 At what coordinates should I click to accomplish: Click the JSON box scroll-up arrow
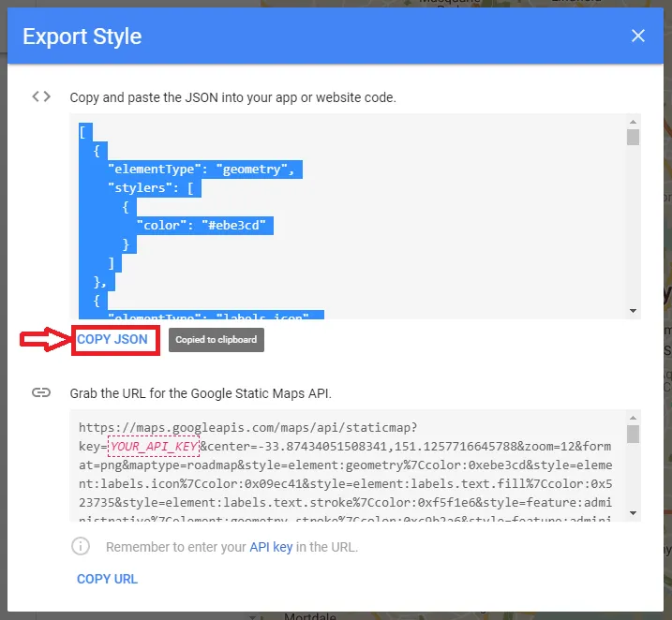[634, 122]
